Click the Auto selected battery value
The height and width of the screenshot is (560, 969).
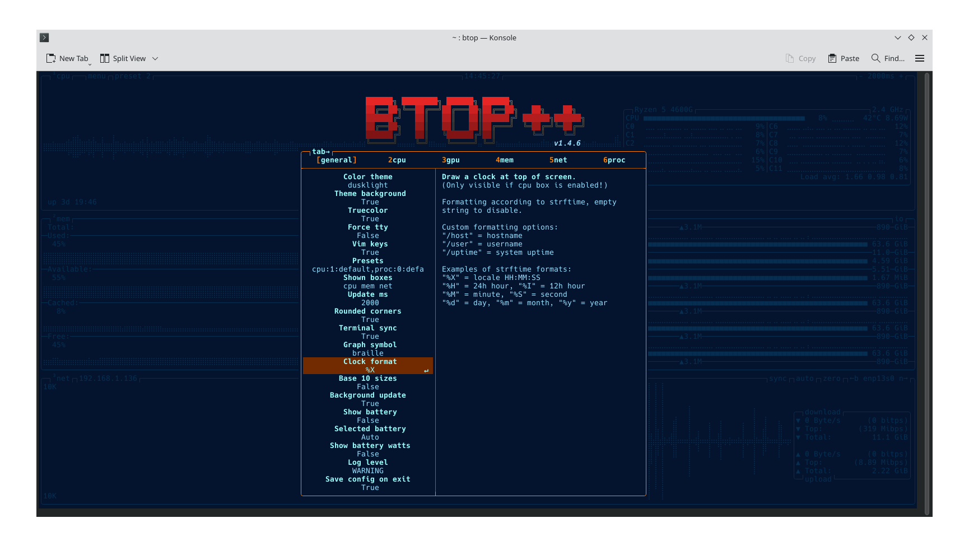point(370,437)
